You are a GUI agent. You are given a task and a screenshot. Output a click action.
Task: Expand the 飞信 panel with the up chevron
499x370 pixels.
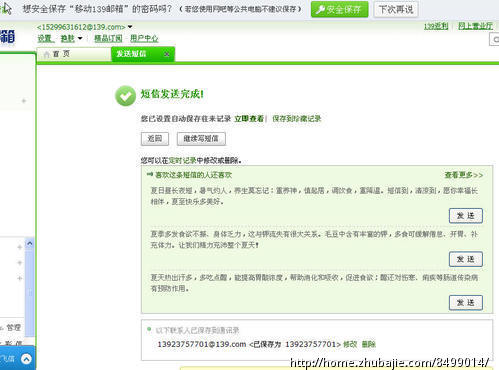point(26,359)
